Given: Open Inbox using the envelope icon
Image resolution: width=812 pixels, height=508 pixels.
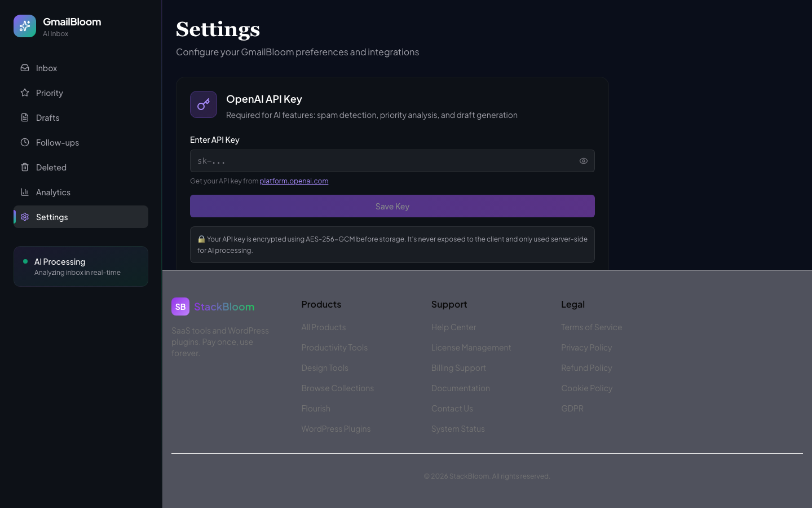Looking at the screenshot, I should (25, 68).
